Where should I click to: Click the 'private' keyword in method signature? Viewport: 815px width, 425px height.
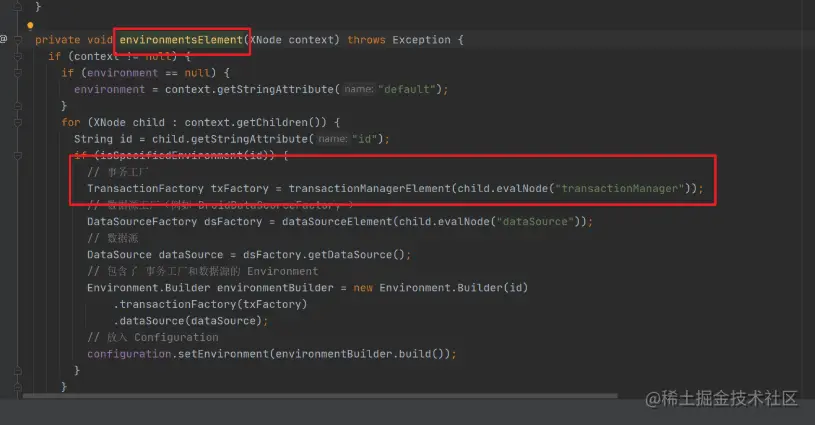(x=58, y=40)
